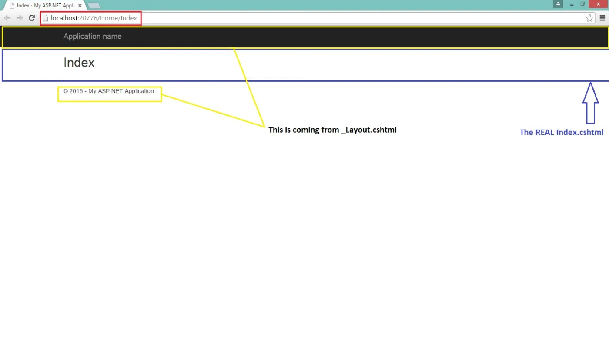Click the © 2015 - My ASP.NET Application footer

pyautogui.click(x=109, y=91)
